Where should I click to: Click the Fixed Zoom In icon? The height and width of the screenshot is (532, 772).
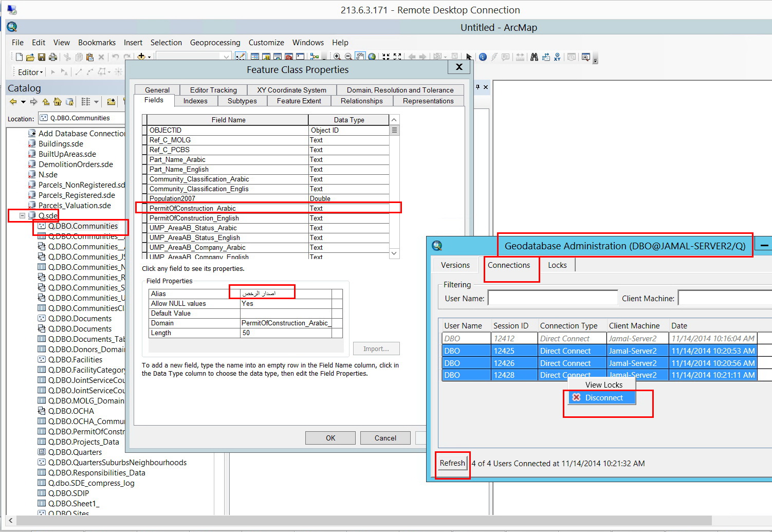tap(385, 57)
